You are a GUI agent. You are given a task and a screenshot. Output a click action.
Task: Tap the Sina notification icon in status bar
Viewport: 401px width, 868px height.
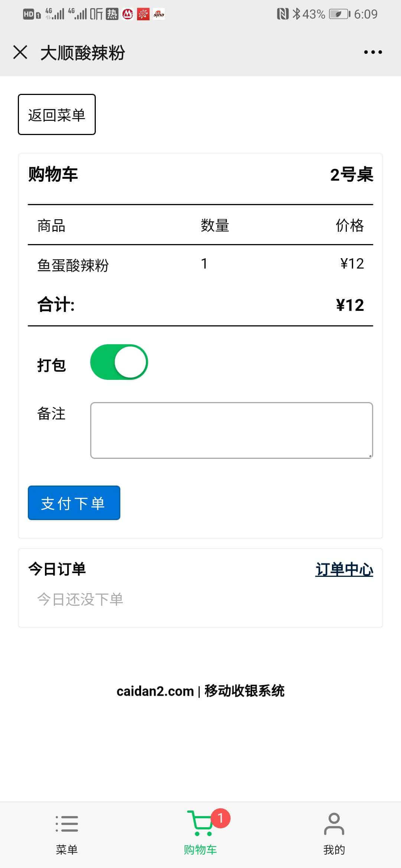tap(159, 14)
